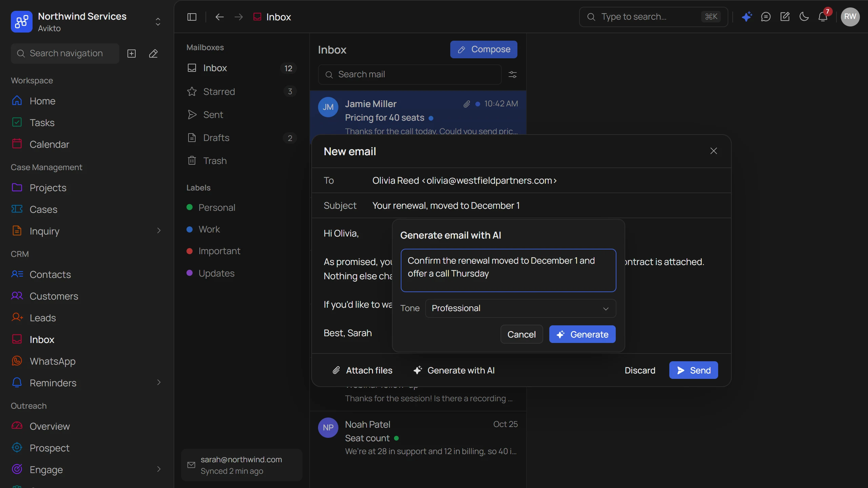The height and width of the screenshot is (488, 868).
Task: Click the Northwind Services logo icon
Action: pos(22,22)
